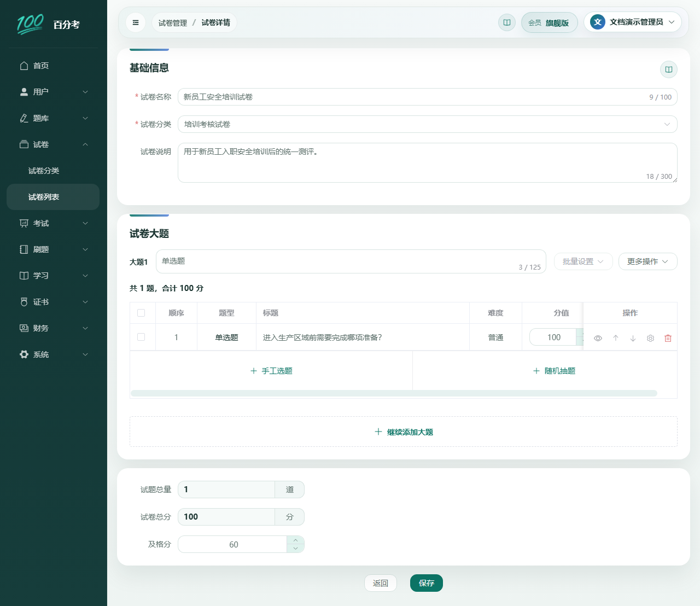Screen dimensions: 700x606
Task: Open the 考试 sidebar menu
Action: (53, 223)
